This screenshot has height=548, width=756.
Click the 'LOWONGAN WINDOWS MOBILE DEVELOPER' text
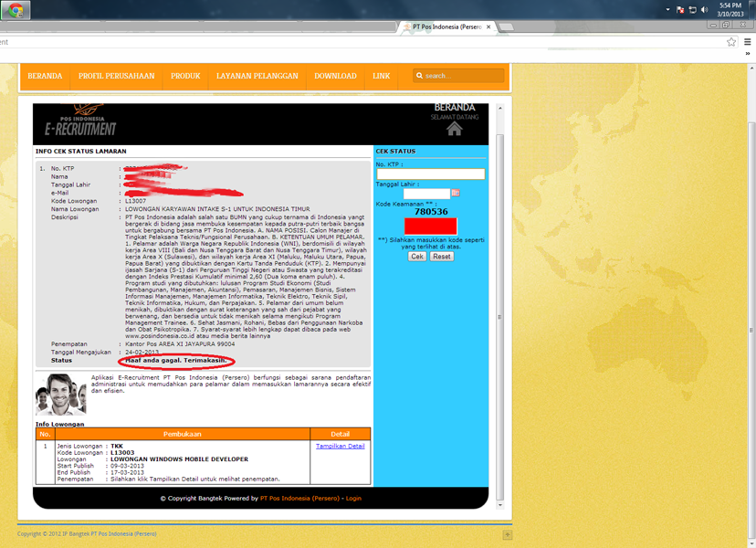tap(179, 459)
